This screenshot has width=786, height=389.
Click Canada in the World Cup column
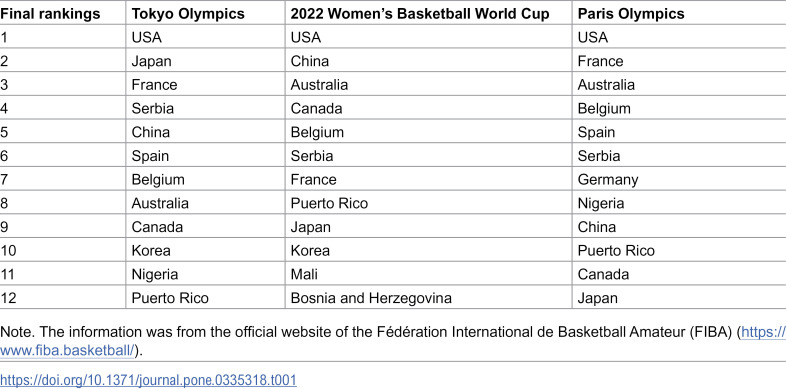[x=316, y=108]
